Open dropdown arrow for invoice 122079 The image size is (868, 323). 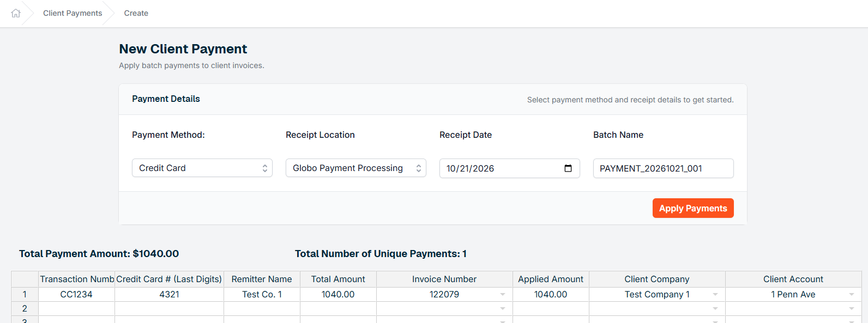pyautogui.click(x=503, y=295)
